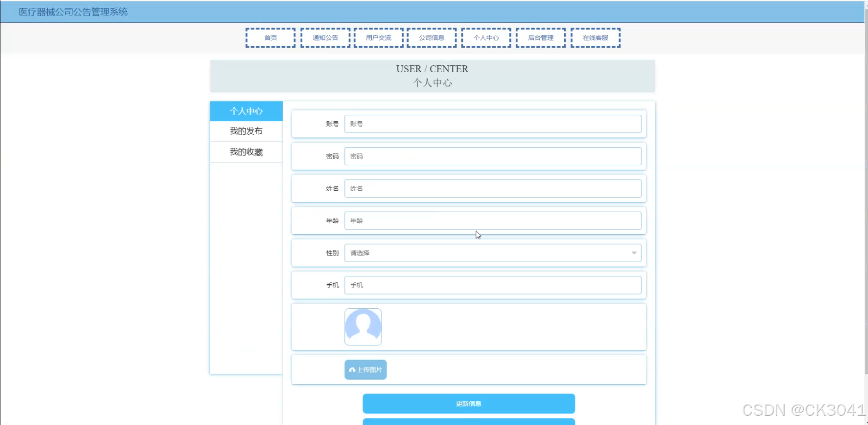Select 个人中心 in the sidebar

pyautogui.click(x=246, y=111)
